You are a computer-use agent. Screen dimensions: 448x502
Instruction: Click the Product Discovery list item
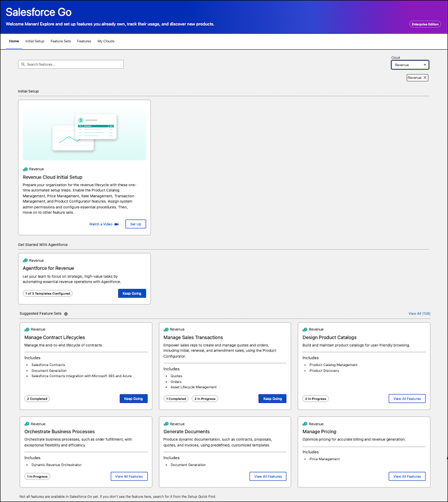click(x=324, y=370)
